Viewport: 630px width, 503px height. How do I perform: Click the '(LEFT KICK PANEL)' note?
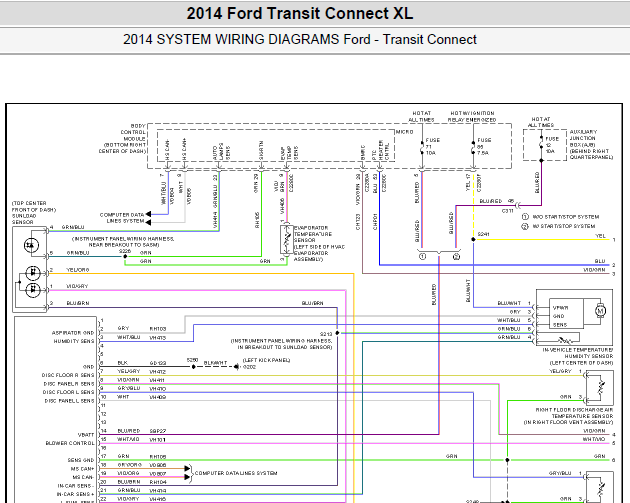tap(266, 360)
